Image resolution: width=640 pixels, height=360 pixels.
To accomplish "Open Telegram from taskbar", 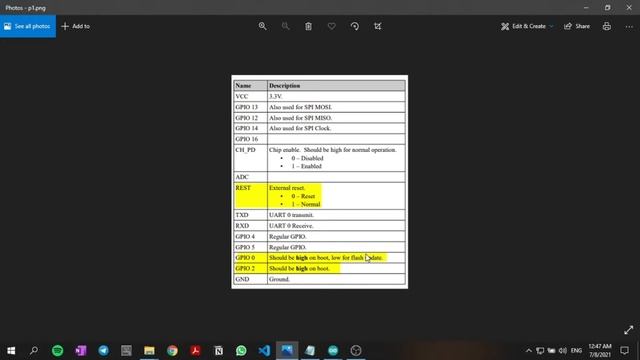I will point(103,350).
